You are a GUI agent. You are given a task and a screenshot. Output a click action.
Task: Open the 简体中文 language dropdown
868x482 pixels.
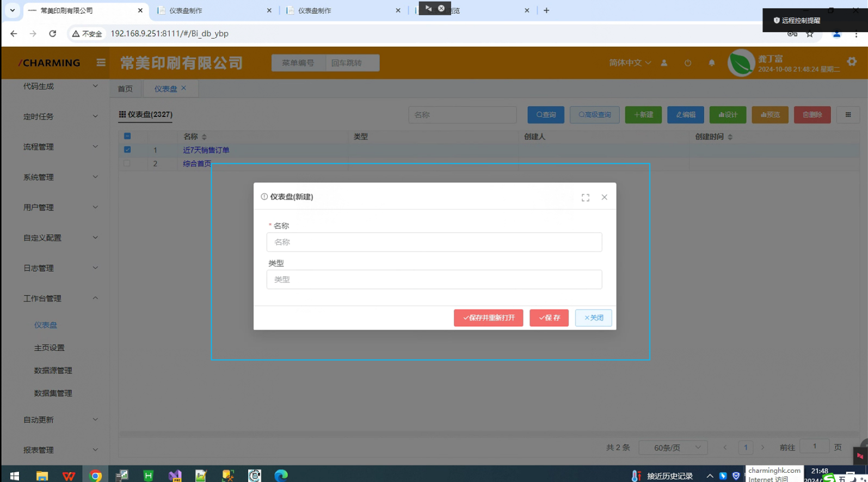(630, 63)
